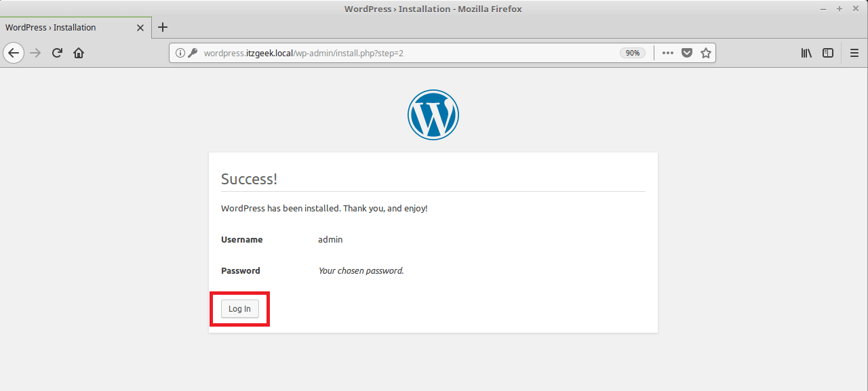Reset the 90% zoom level badge
Screen dimensions: 868x391
633,53
